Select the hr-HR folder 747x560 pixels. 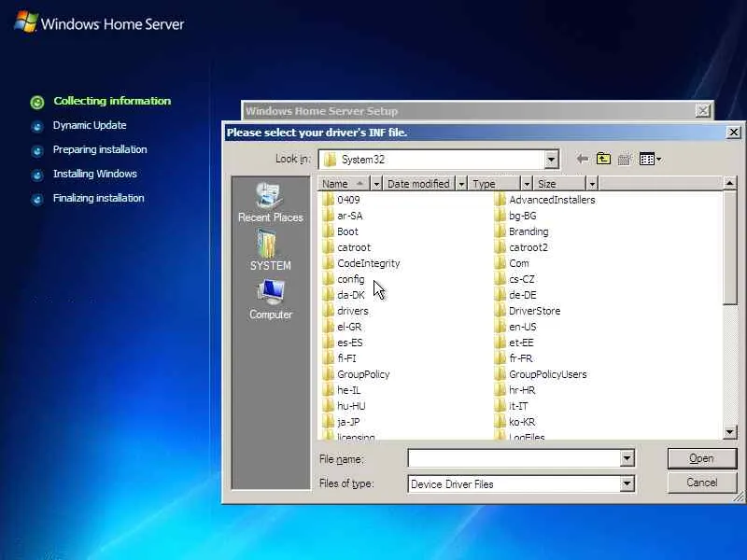click(515, 390)
